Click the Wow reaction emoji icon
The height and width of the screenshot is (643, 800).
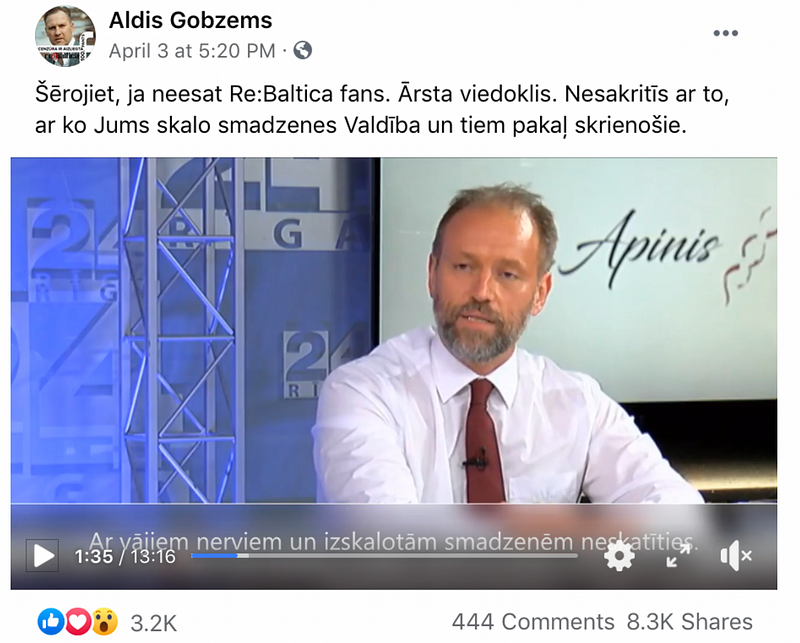click(105, 622)
